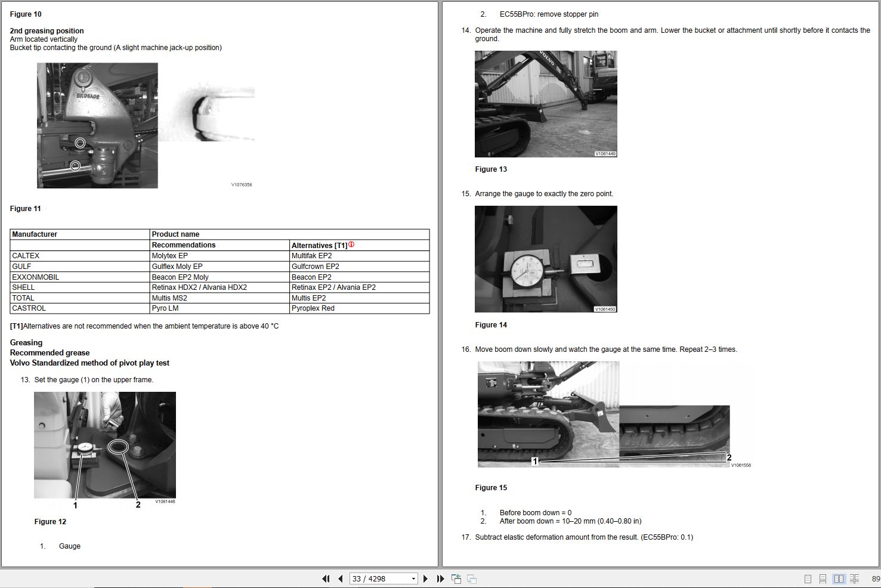The height and width of the screenshot is (588, 881).
Task: Open the page number dropdown arrow
Action: [x=413, y=579]
